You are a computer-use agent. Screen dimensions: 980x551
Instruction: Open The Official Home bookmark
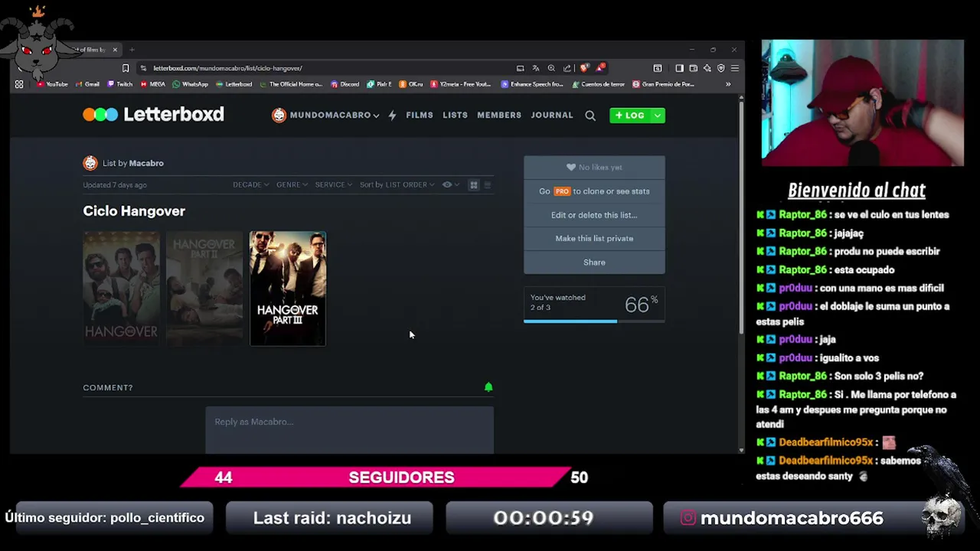[291, 84]
